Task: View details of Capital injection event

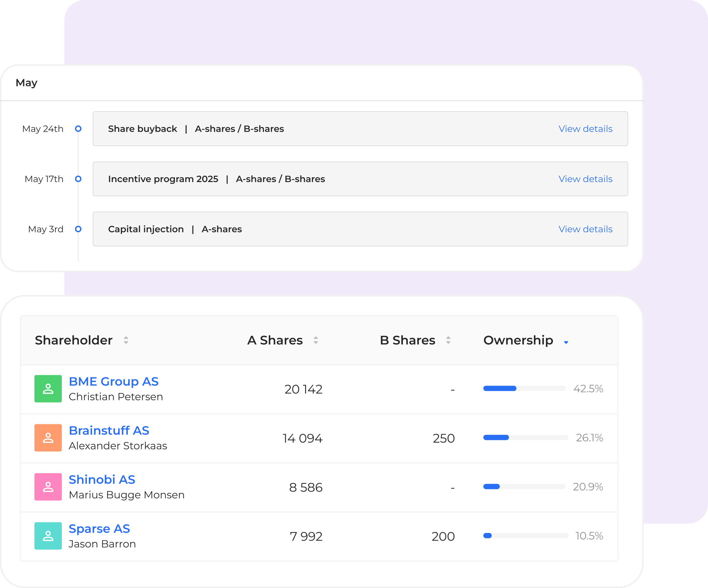Action: click(x=585, y=229)
